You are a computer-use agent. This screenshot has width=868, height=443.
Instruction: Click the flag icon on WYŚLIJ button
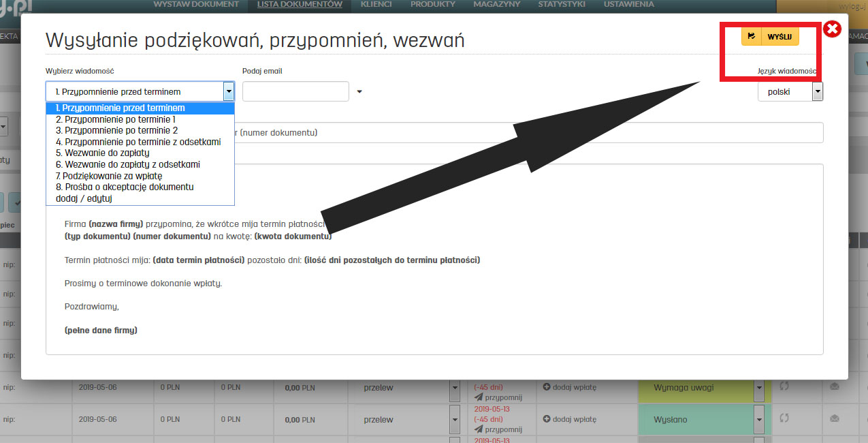[752, 36]
